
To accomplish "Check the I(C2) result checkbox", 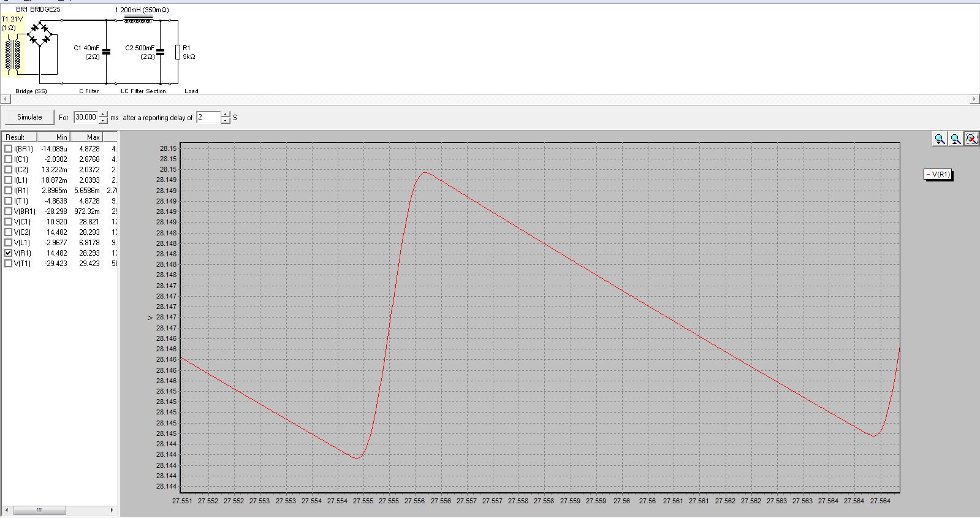I will [8, 169].
